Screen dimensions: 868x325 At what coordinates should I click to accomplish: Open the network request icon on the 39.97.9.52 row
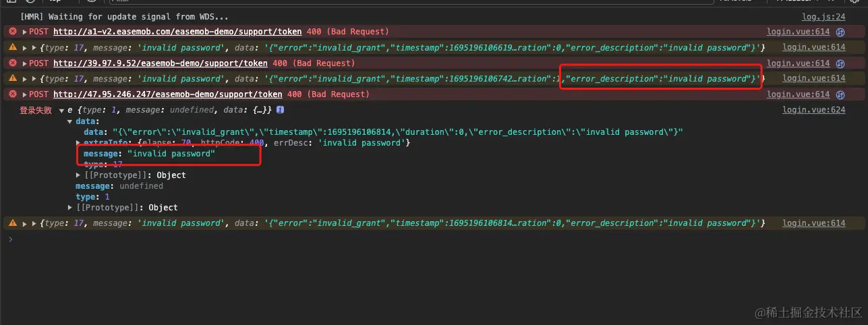840,63
